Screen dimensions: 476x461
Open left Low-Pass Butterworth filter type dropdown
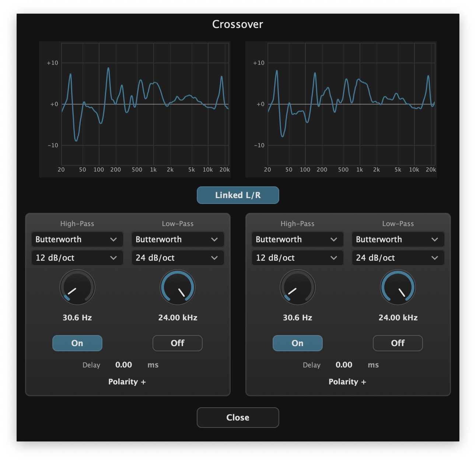178,239
